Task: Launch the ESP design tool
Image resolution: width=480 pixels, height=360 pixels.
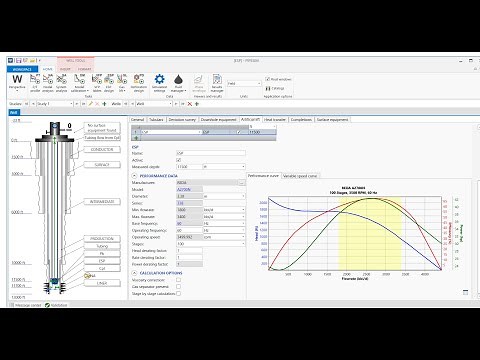Action: click(109, 83)
